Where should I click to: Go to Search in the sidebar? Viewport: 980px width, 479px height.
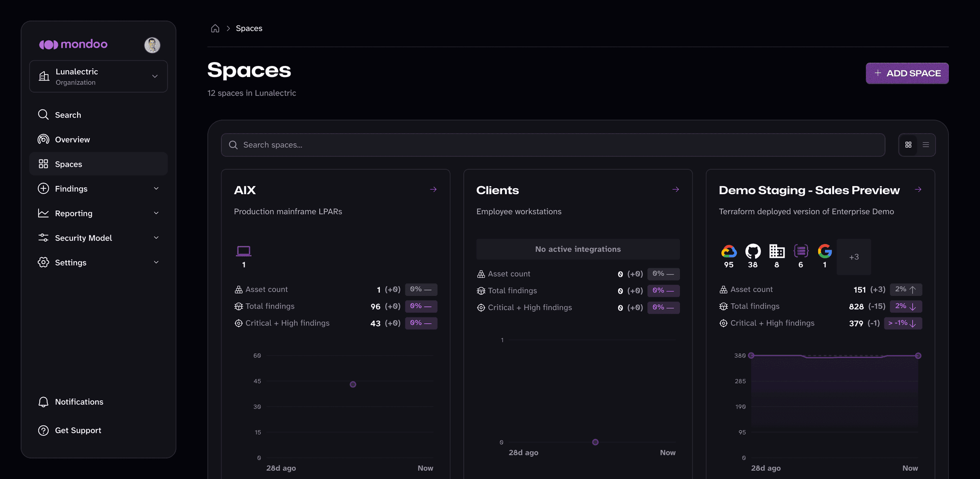pyautogui.click(x=99, y=115)
